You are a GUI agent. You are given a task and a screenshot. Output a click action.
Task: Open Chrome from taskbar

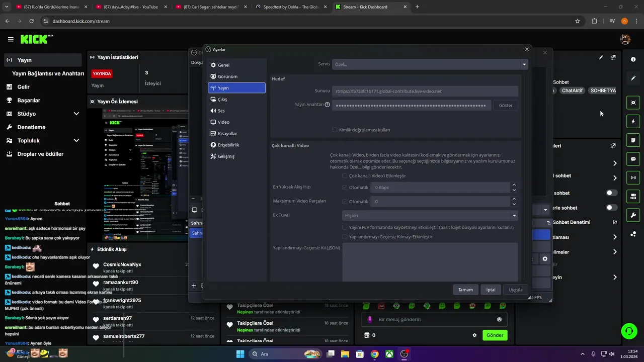374,354
